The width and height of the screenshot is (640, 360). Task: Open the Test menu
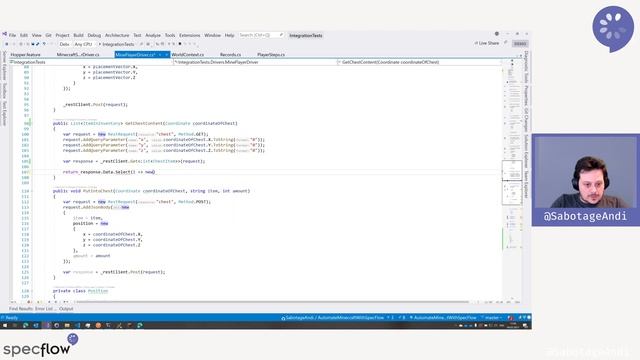tap(137, 36)
